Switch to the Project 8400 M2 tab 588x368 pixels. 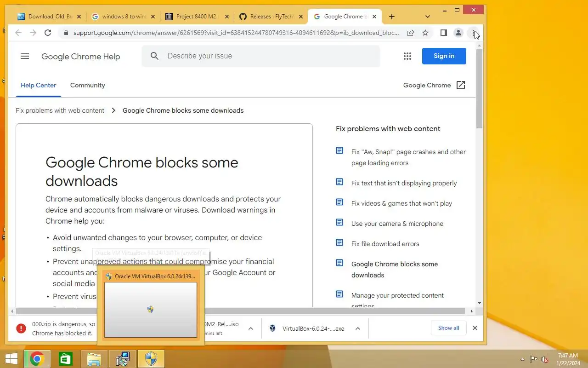(x=198, y=17)
